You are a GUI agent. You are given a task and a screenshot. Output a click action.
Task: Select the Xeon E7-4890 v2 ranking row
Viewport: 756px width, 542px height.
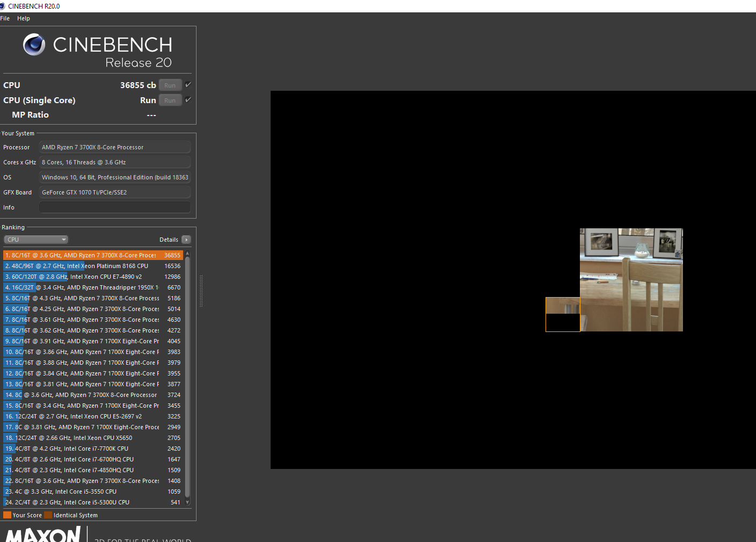[93, 277]
